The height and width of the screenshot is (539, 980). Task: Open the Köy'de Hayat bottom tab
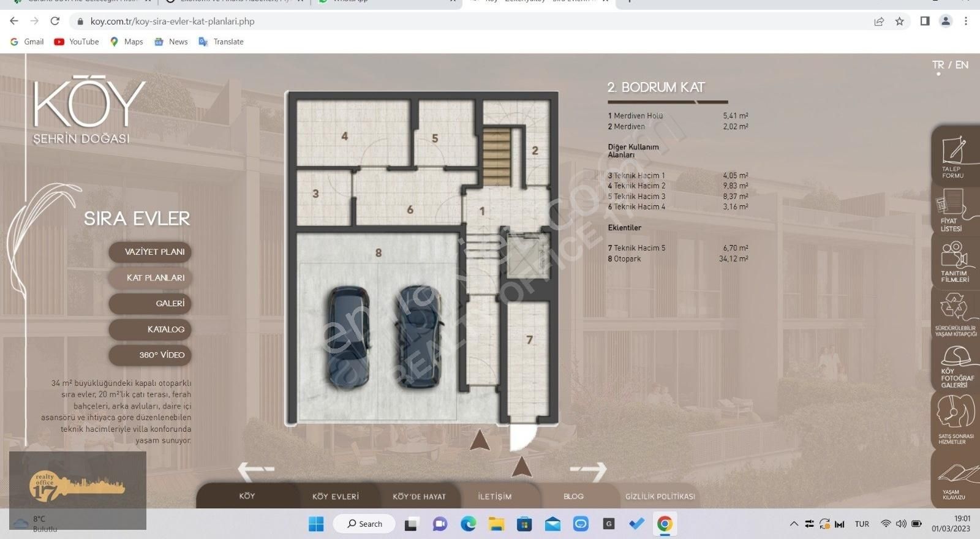click(420, 496)
